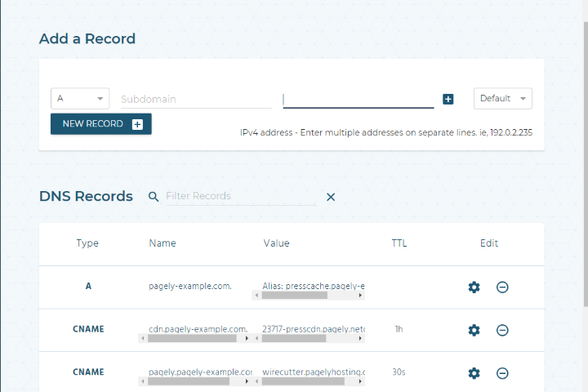The image size is (588, 392).
Task: Click the Add a Record heading
Action: [87, 38]
